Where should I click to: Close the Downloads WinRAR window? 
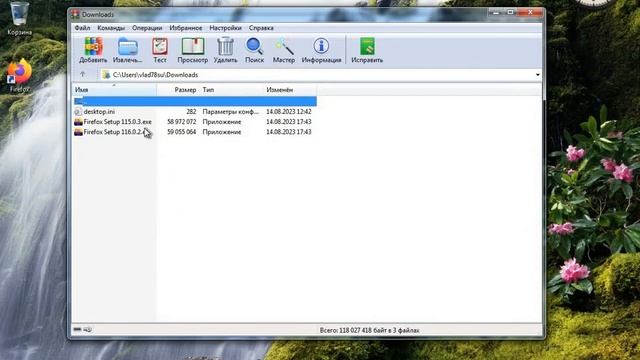pos(530,13)
